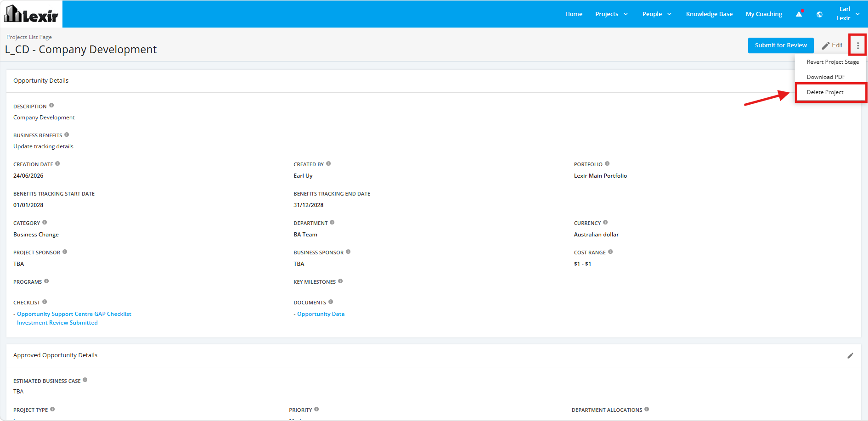
Task: Click the Business Change category value
Action: click(x=36, y=235)
